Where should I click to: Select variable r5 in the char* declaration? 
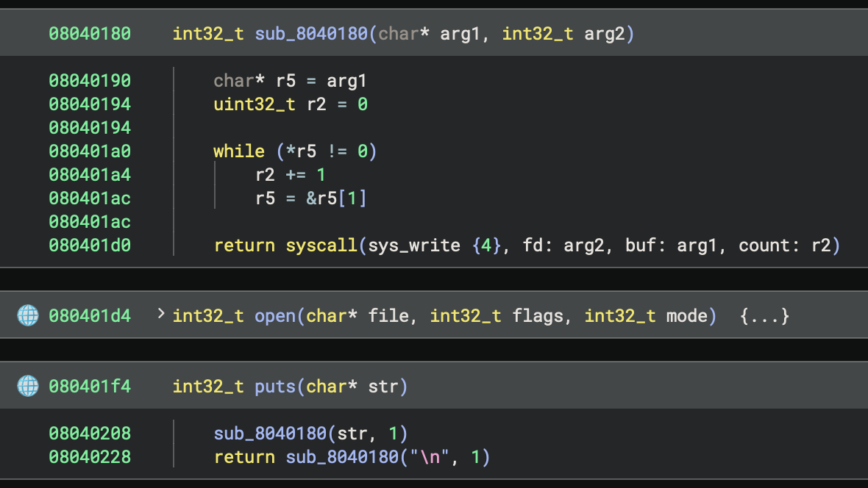[x=285, y=81]
